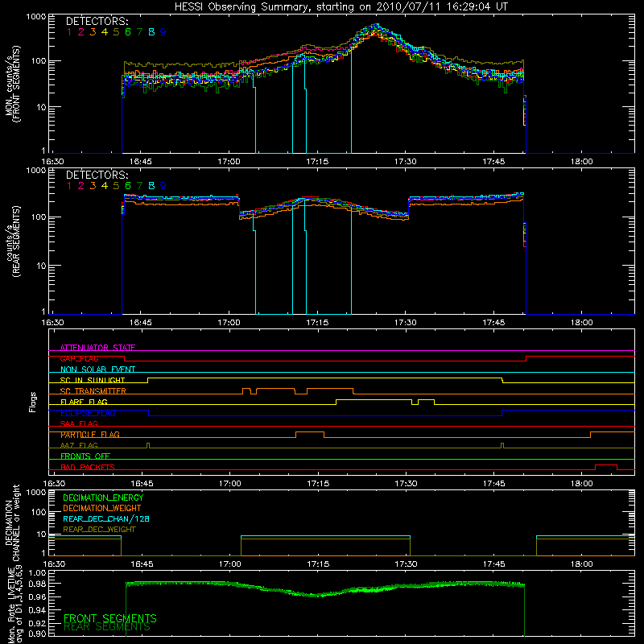The height and width of the screenshot is (644, 644).
Task: Click the 1000 y-axis label of front segments plot
Action: pyautogui.click(x=35, y=17)
